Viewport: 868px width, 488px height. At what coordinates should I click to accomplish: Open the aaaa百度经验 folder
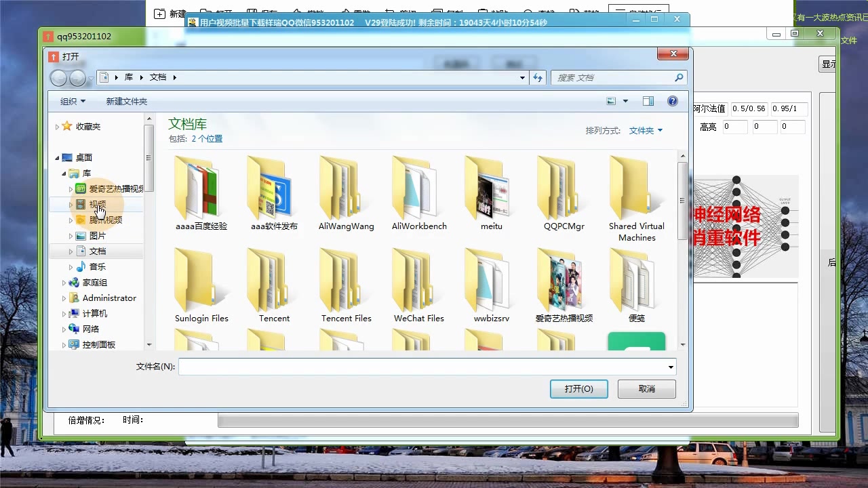201,193
